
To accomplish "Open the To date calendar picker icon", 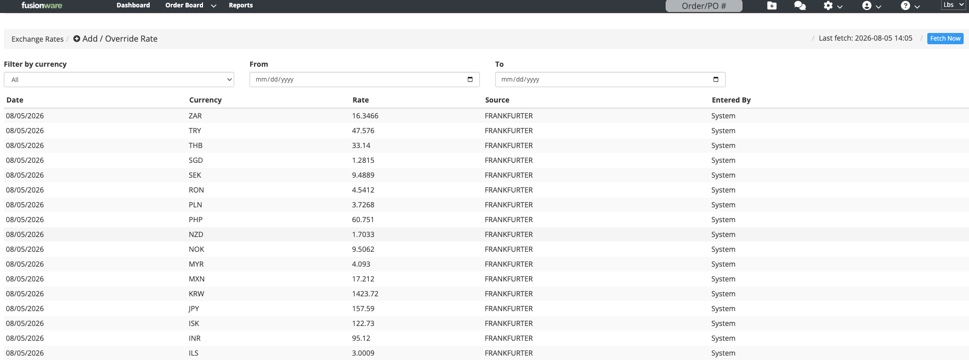I will point(716,80).
